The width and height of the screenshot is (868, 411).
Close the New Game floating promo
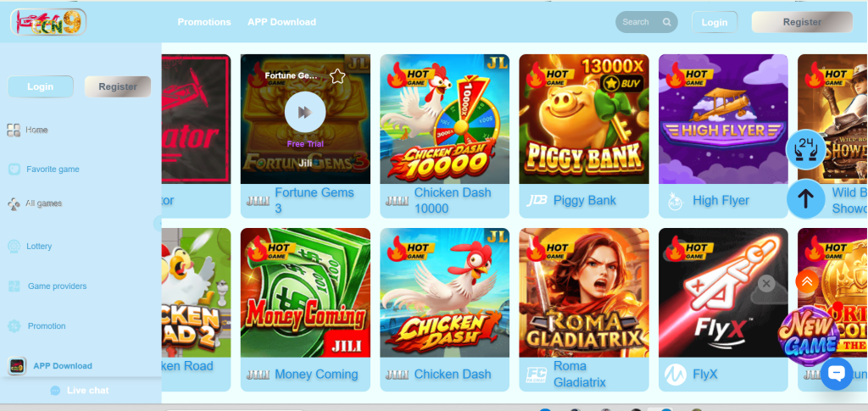click(765, 285)
